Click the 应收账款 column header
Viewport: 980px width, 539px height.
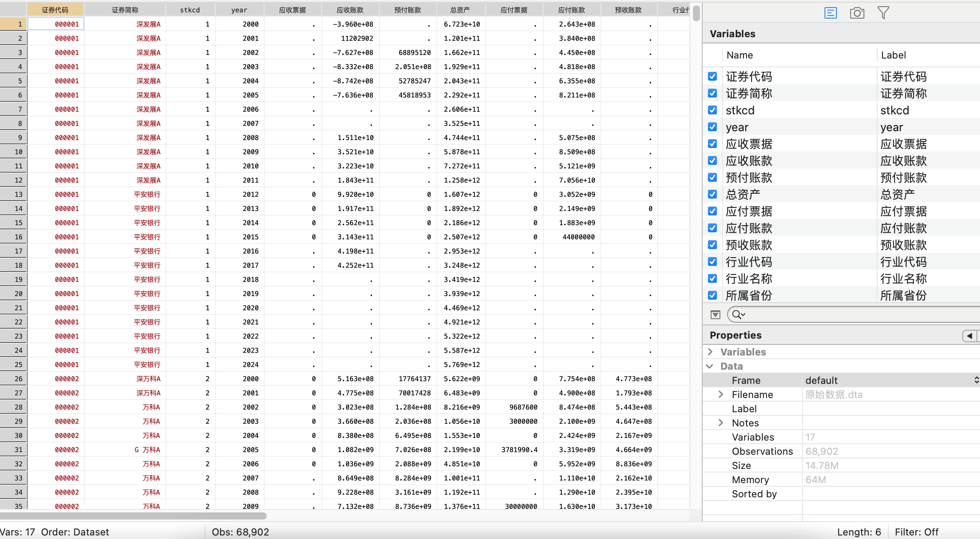[x=350, y=10]
